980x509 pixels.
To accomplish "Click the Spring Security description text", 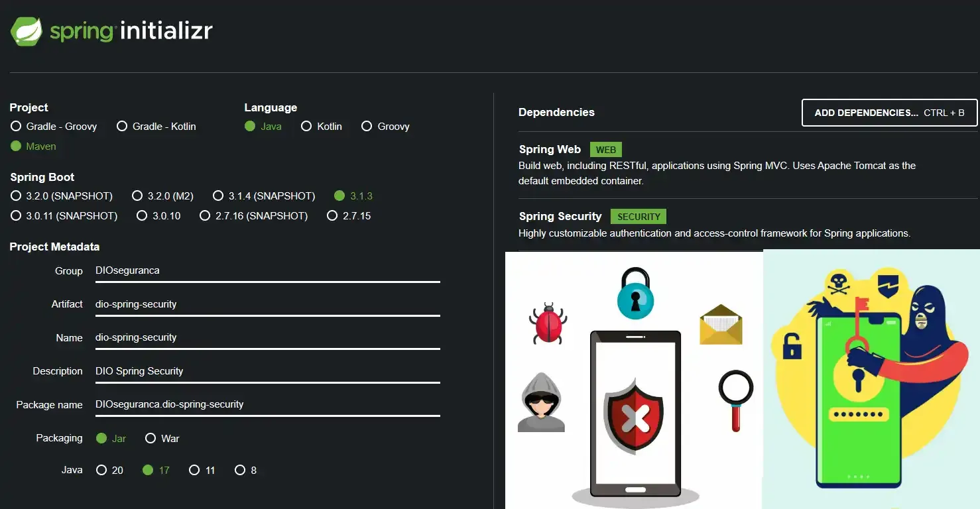I will [x=714, y=233].
